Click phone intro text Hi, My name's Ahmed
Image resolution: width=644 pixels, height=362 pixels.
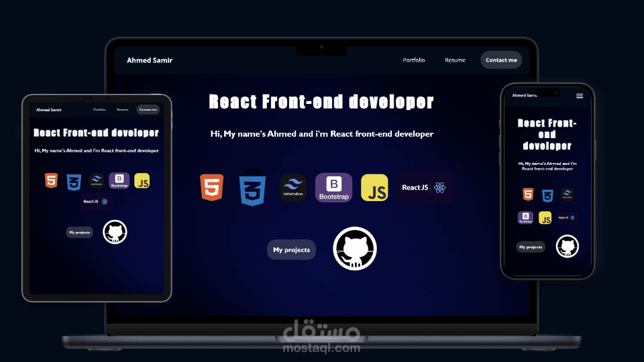tap(547, 166)
